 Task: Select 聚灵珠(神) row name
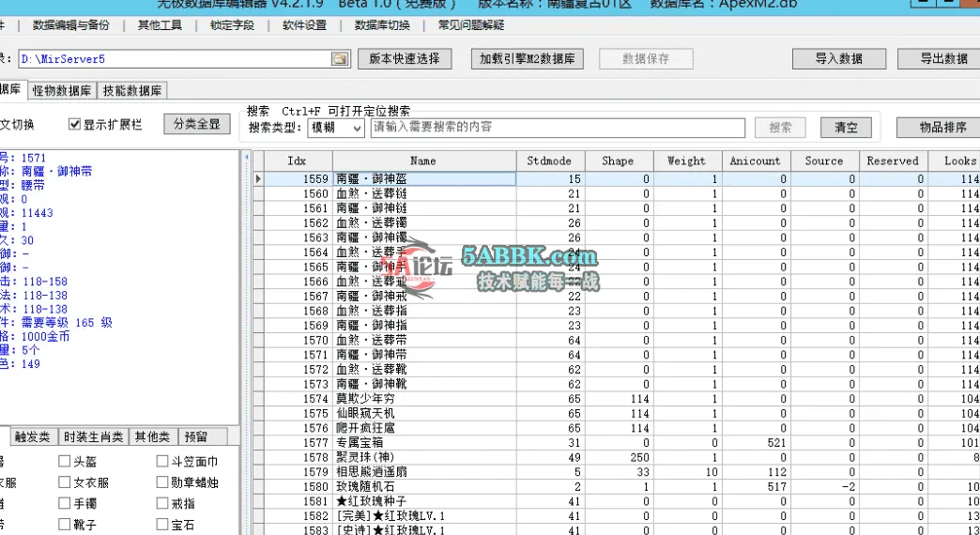tap(424, 457)
